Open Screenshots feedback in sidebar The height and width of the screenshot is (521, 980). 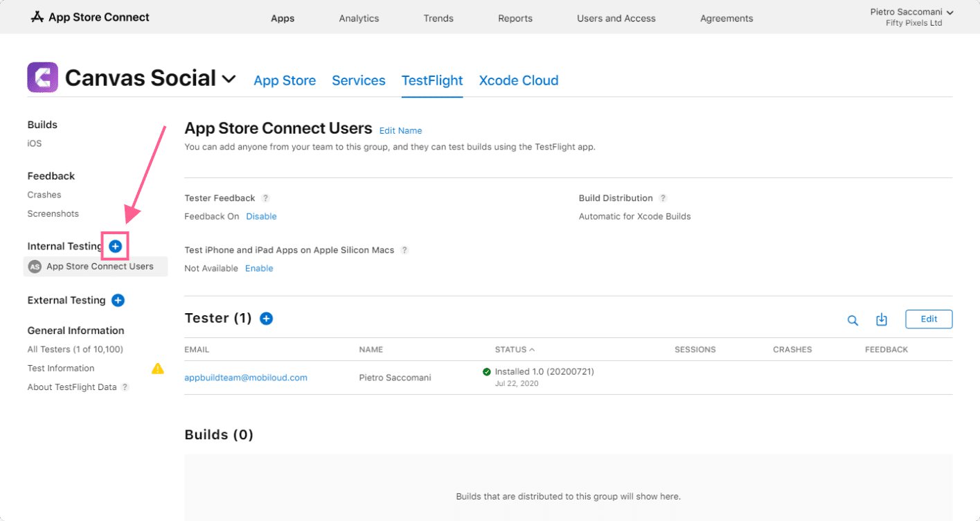click(53, 213)
